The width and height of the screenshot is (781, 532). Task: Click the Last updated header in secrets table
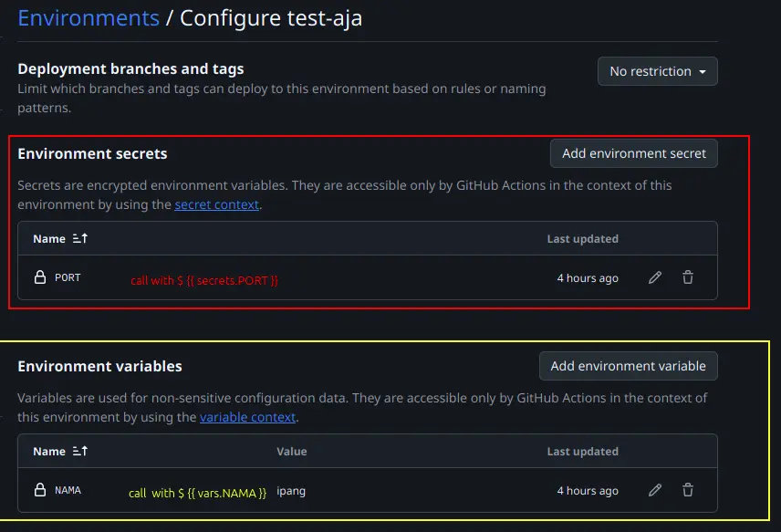[x=583, y=238]
